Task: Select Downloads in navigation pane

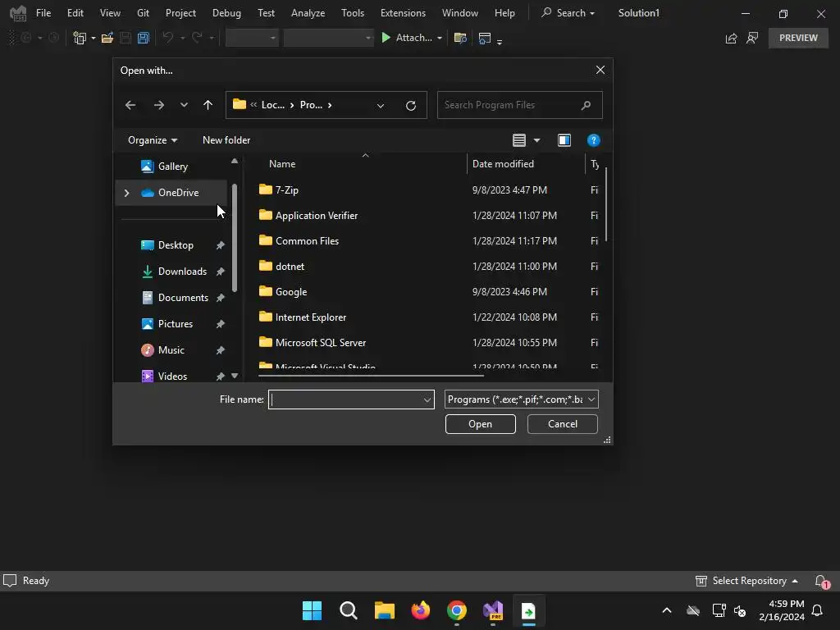Action: click(182, 272)
